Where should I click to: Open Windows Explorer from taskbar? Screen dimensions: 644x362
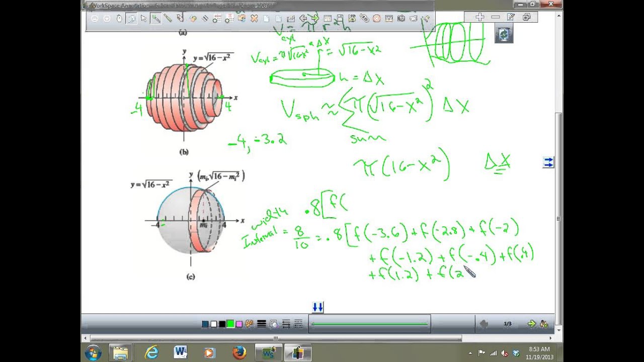[121, 353]
